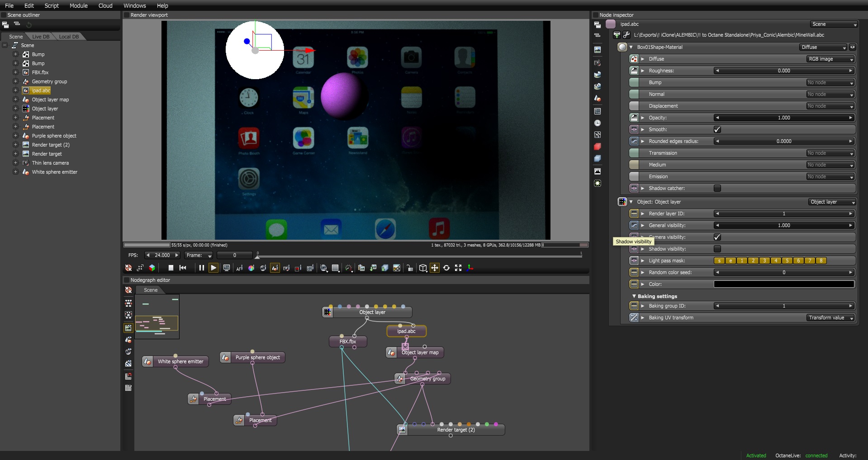This screenshot has height=460, width=868.
Task: Click the General visibility slider
Action: [x=784, y=225]
